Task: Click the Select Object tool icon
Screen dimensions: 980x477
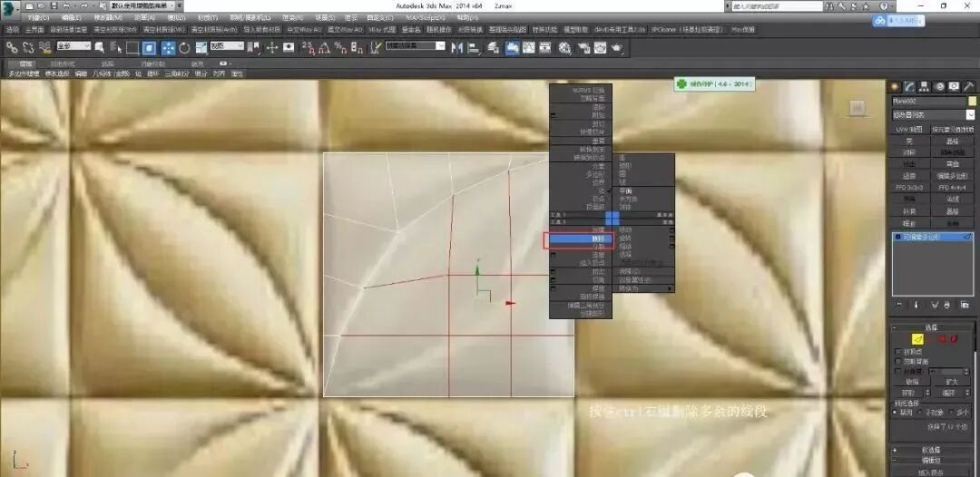Action: [x=100, y=47]
